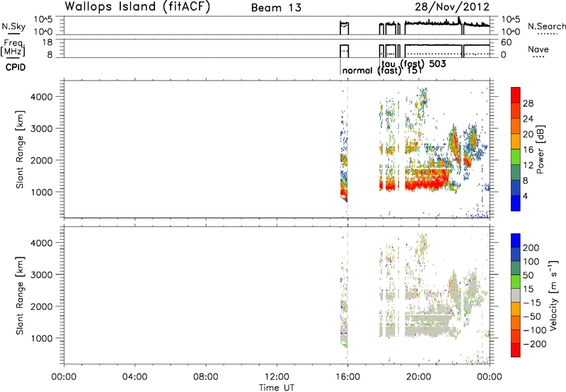The width and height of the screenshot is (566, 392).
Task: Click the "tau (fast) 503" CPID annotation
Action: click(x=414, y=64)
